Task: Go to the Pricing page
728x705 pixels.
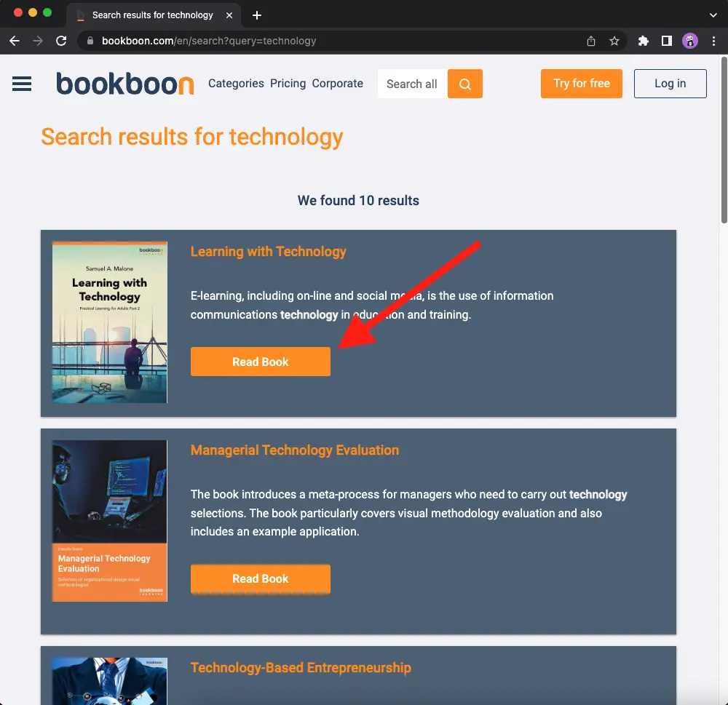Action: (288, 84)
